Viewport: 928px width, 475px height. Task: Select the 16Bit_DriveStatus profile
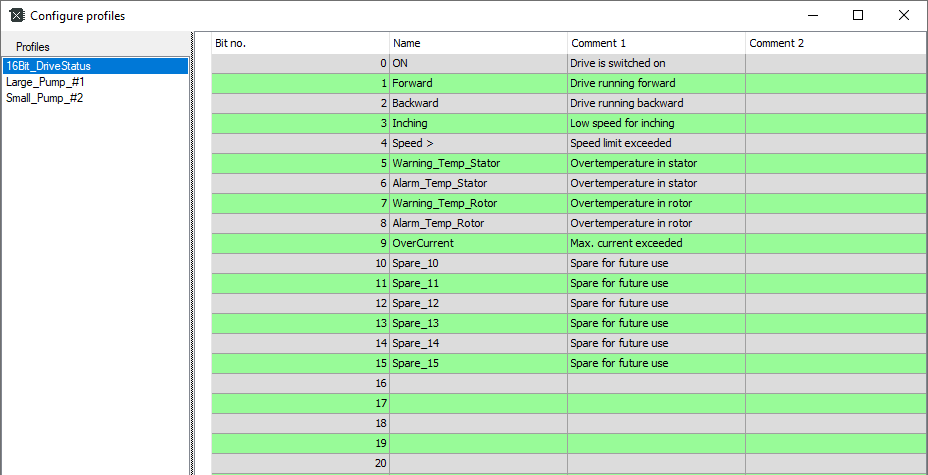coord(48,66)
